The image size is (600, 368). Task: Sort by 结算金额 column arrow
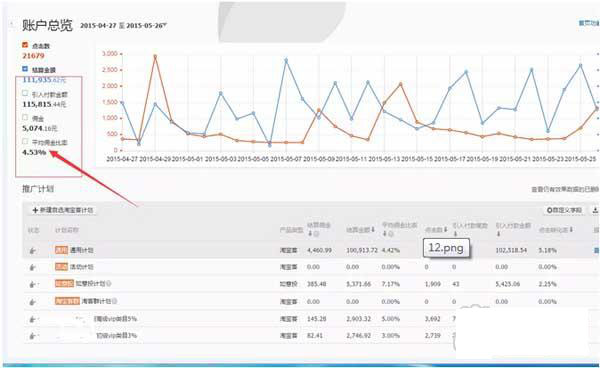click(x=373, y=230)
